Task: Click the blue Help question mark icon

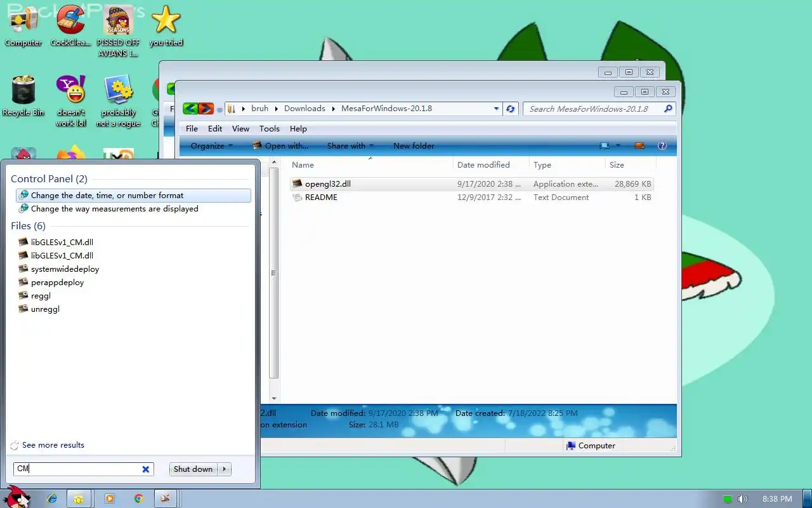Action: (x=662, y=145)
